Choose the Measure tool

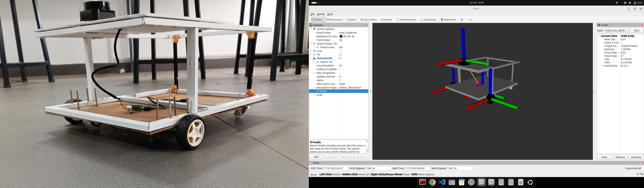(386, 20)
